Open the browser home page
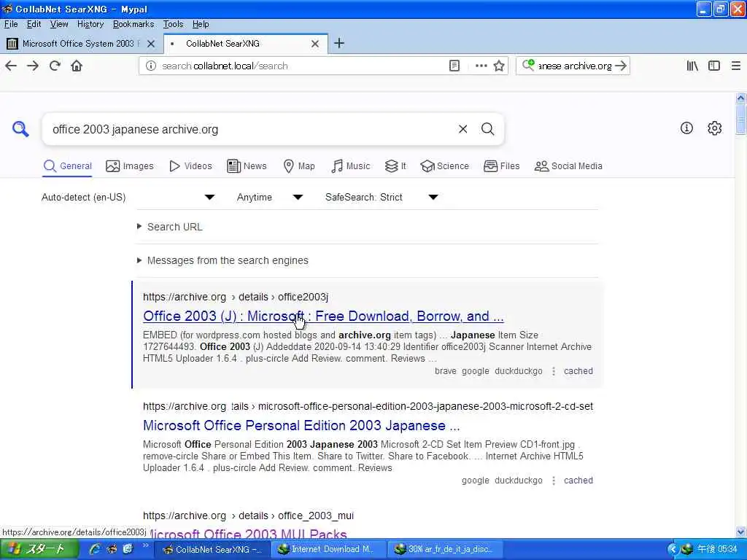This screenshot has width=747, height=560. coord(77,66)
